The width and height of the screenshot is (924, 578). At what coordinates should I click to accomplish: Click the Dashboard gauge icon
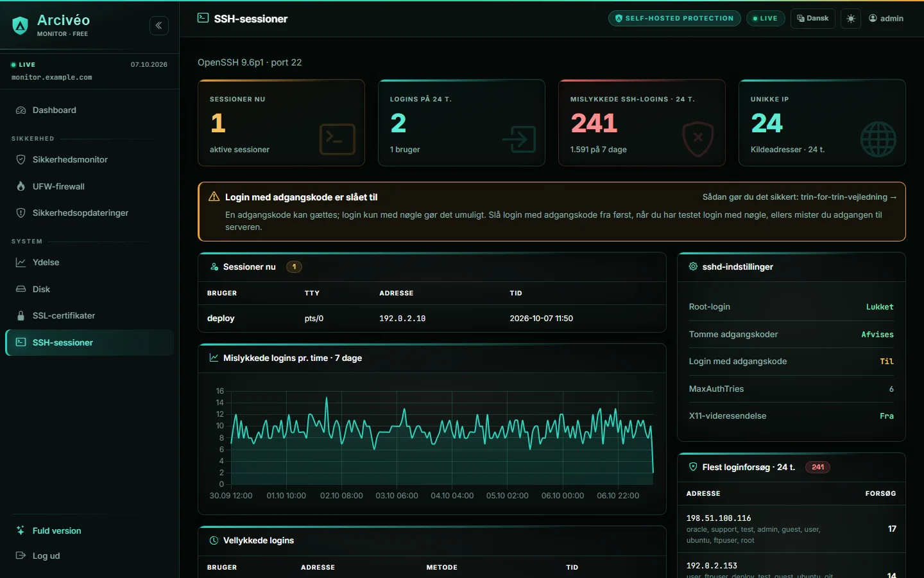click(x=21, y=110)
